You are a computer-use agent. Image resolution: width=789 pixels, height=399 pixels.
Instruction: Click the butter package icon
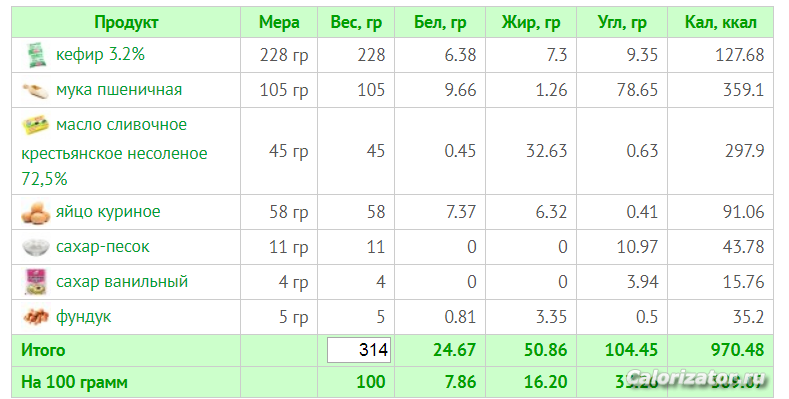(x=36, y=125)
